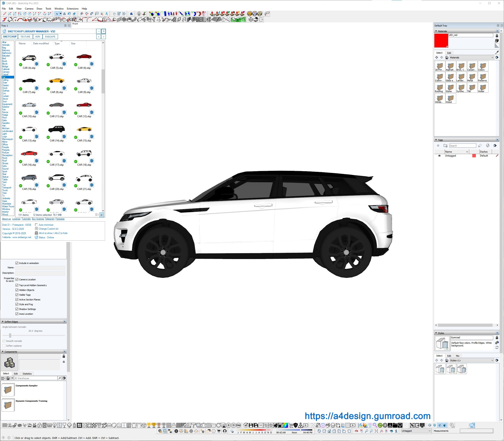Switch to the TEXTURE library tab
The image size is (504, 441).
coord(25,37)
